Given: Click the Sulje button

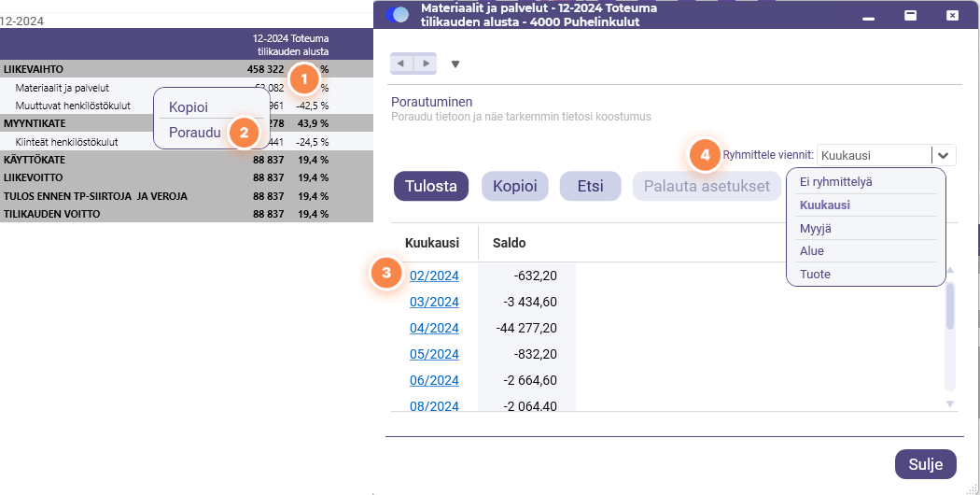Looking at the screenshot, I should (x=926, y=465).
